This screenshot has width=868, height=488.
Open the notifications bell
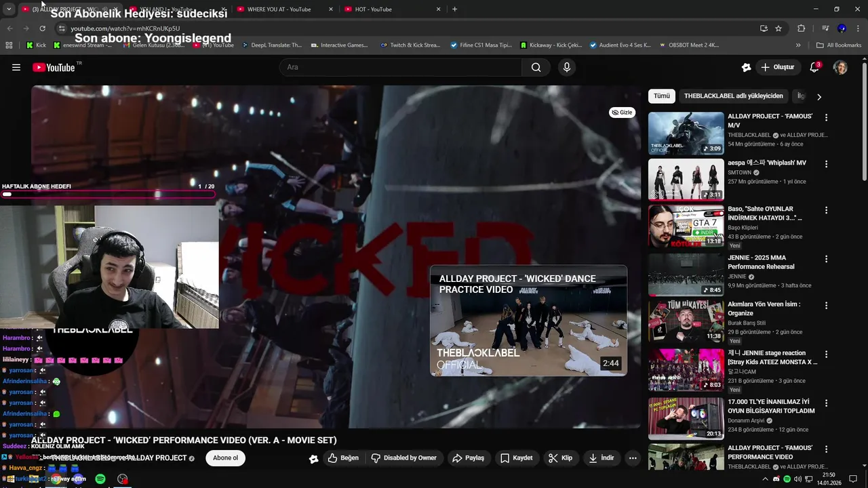[814, 67]
